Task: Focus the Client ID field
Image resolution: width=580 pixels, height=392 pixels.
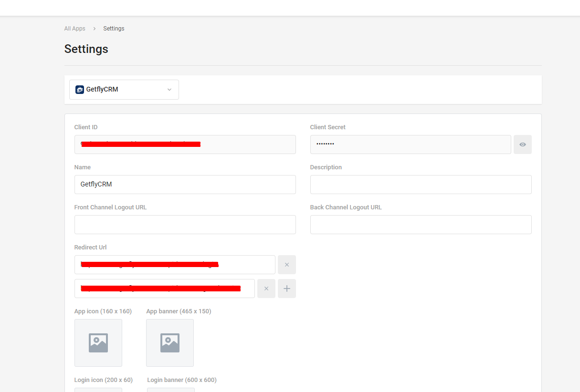Action: (185, 144)
